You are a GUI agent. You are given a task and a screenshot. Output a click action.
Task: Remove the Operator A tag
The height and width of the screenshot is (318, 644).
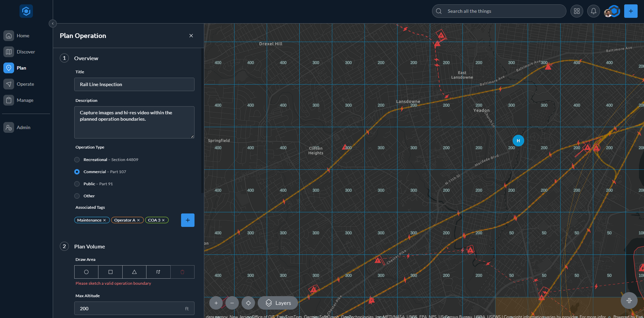click(138, 220)
